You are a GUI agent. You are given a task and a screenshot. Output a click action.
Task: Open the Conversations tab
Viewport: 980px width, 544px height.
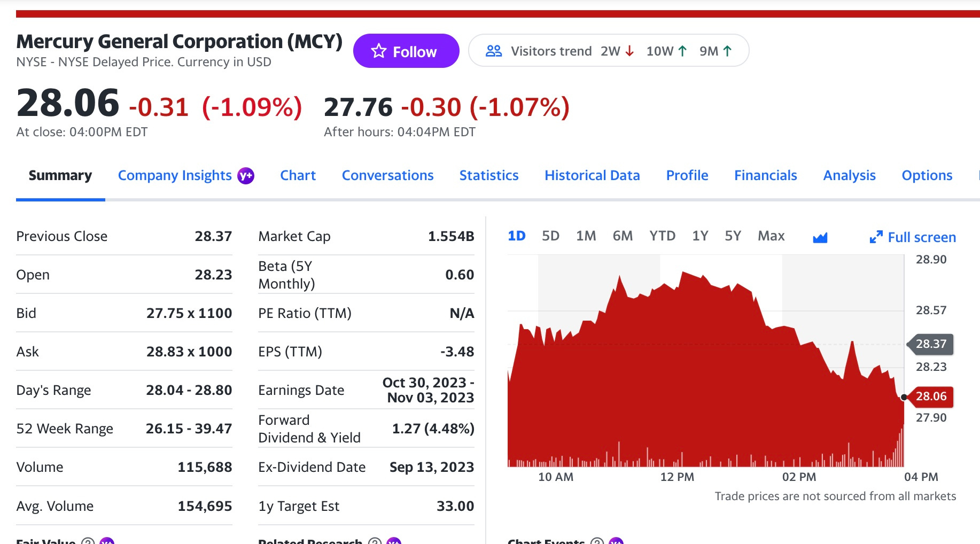coord(388,175)
